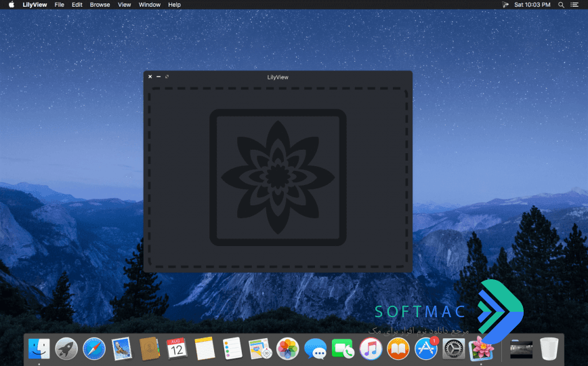Open the LilyView application menu
Viewport: 588px width, 366px height.
coord(35,5)
